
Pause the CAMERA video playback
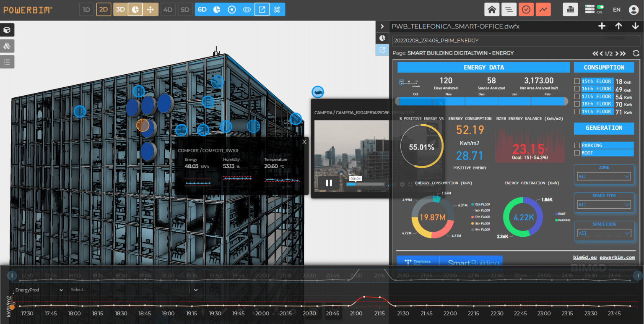point(329,183)
